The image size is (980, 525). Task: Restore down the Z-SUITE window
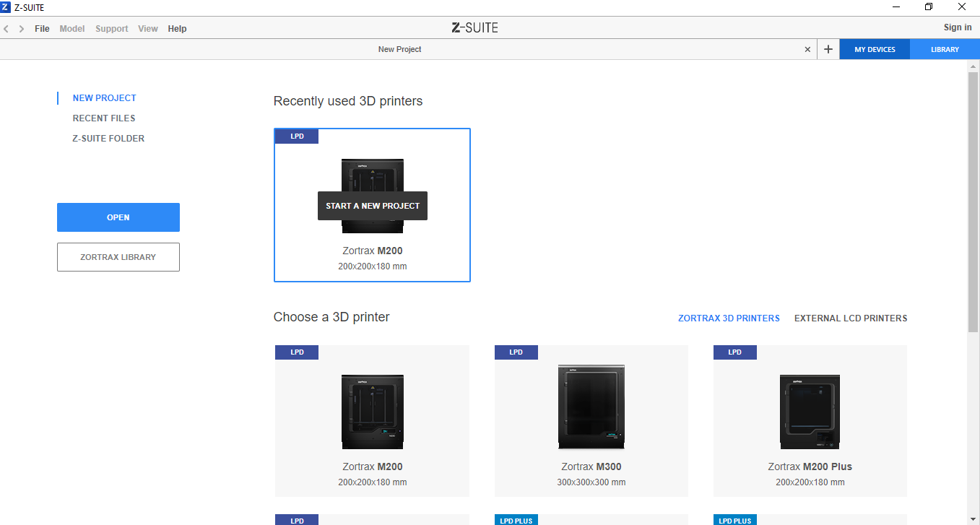pyautogui.click(x=929, y=7)
